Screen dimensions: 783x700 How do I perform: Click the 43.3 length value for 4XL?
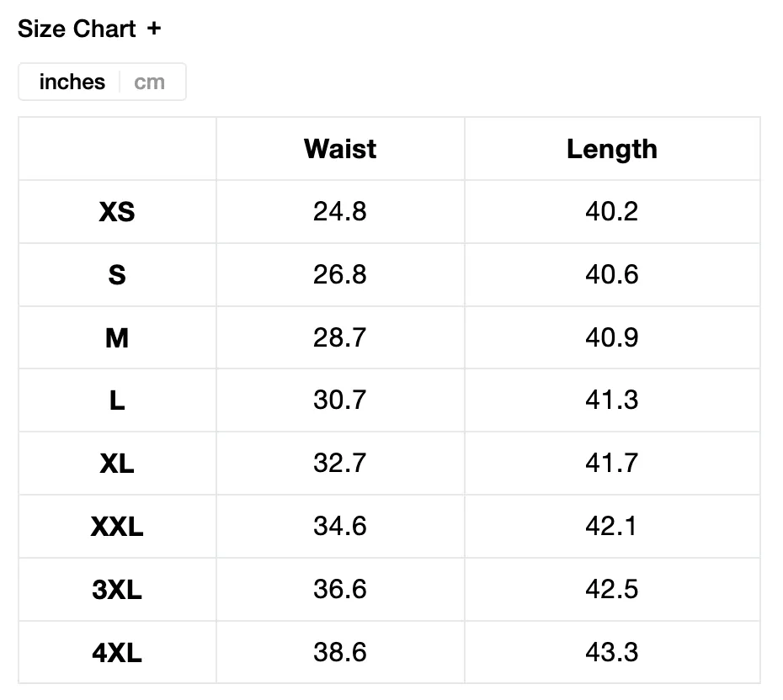[612, 652]
